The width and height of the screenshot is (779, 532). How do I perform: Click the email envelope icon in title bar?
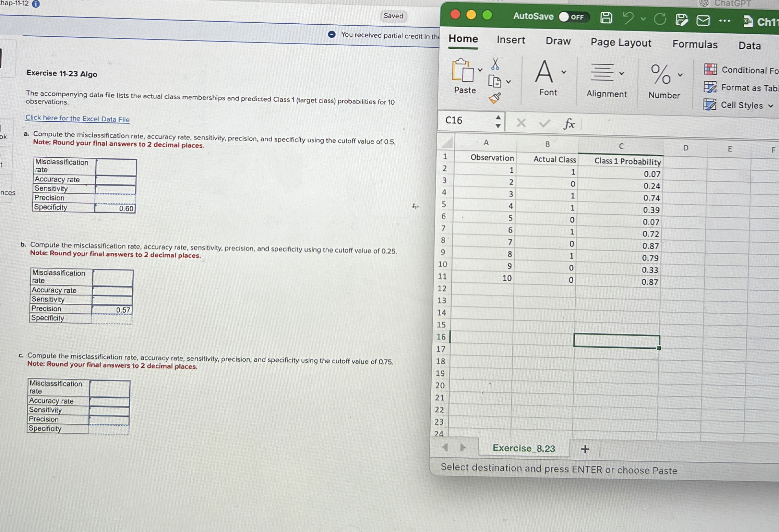703,21
